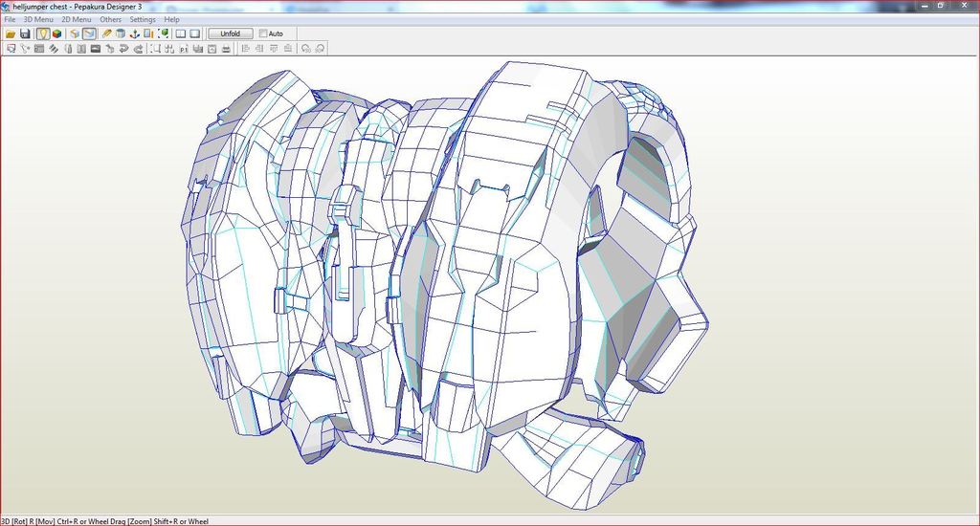Toggle the light bulb lighting icon
The image size is (980, 526).
point(43,33)
